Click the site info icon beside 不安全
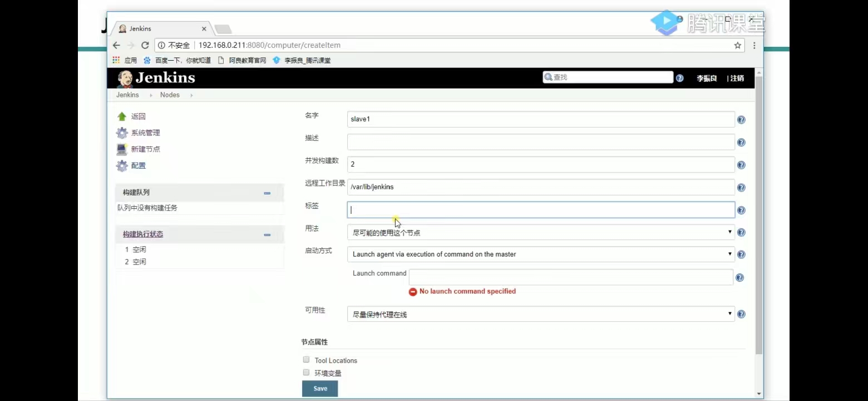868x401 pixels. [161, 45]
